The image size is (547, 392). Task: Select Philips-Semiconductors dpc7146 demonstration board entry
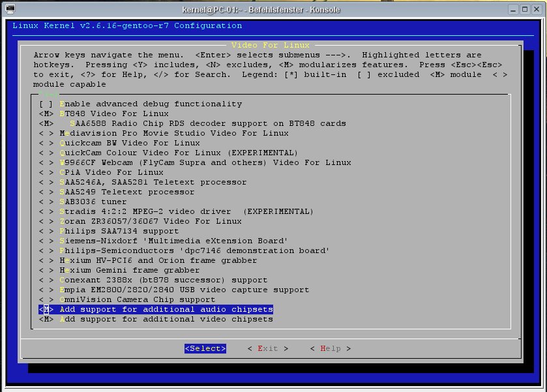click(185, 250)
